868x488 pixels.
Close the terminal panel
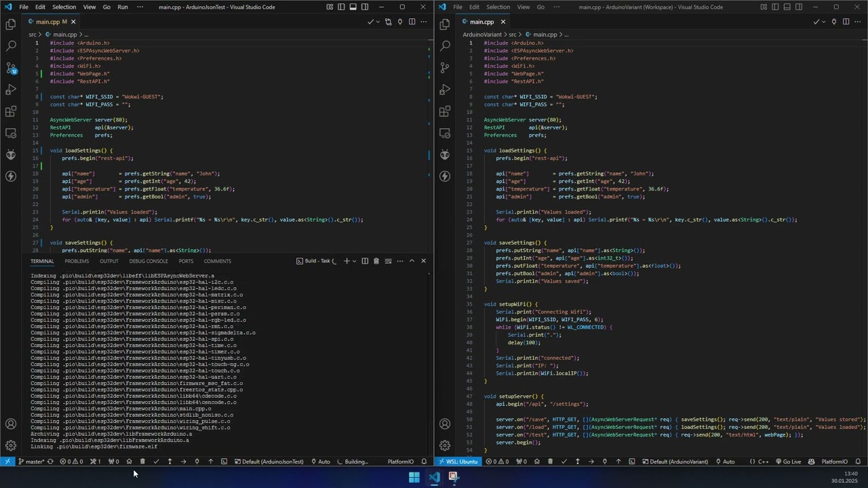click(x=423, y=261)
